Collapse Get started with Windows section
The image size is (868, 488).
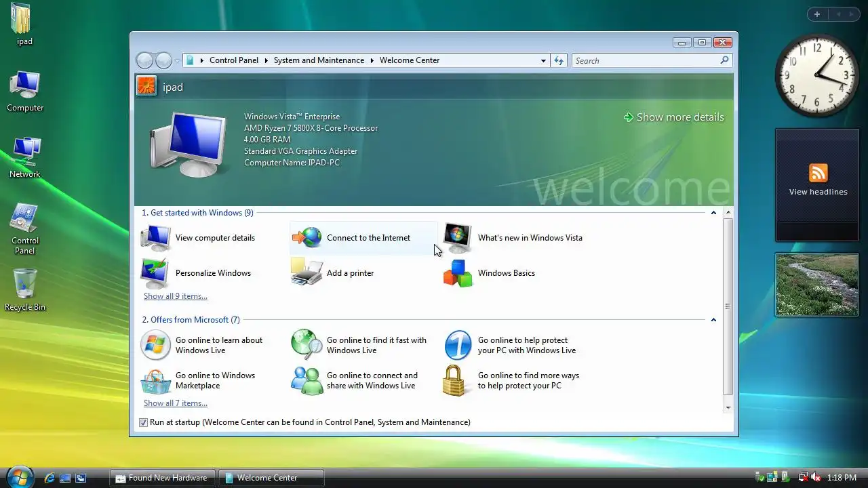(713, 213)
